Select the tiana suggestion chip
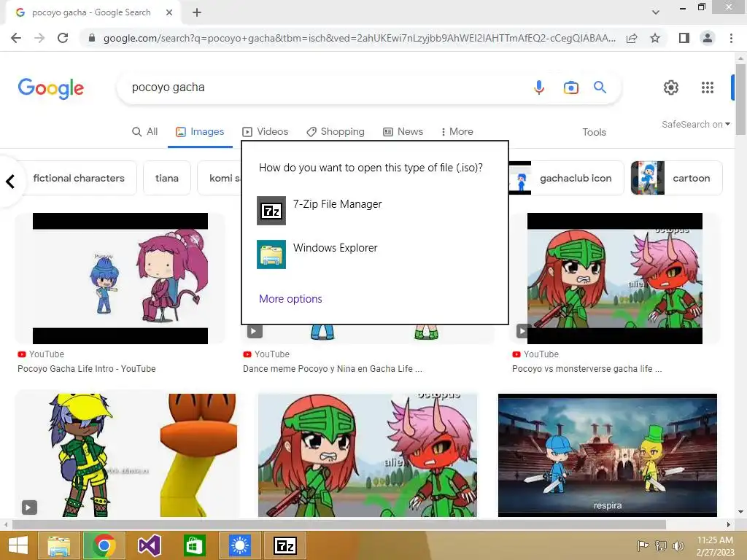The height and width of the screenshot is (560, 747). pyautogui.click(x=167, y=178)
